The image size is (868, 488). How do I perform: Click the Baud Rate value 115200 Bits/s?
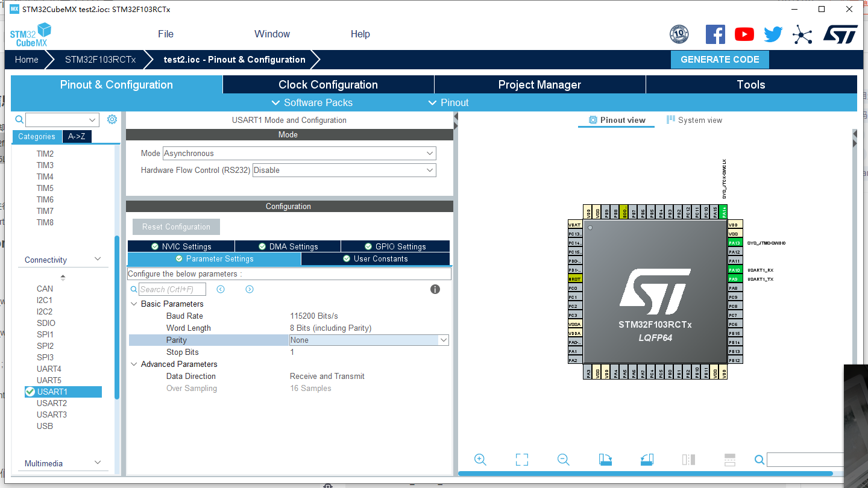point(314,316)
